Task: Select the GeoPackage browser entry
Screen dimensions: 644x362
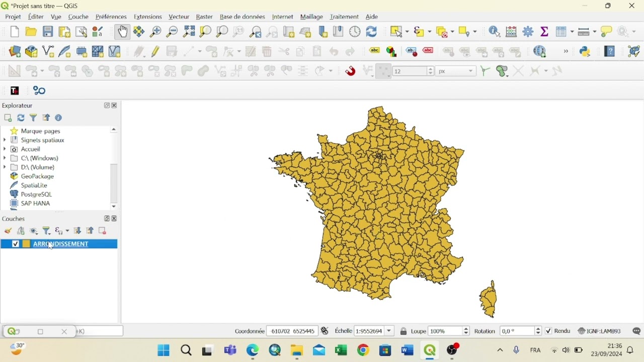Action: (x=38, y=177)
